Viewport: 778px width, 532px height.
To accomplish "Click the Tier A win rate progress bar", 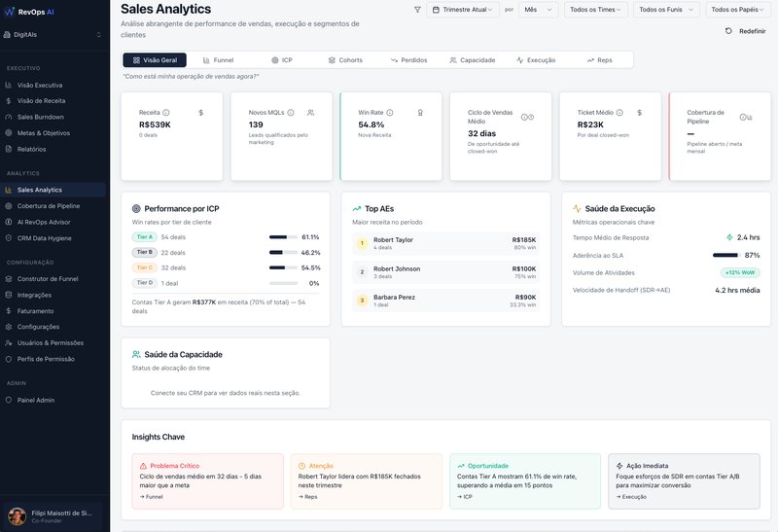I will [x=283, y=237].
